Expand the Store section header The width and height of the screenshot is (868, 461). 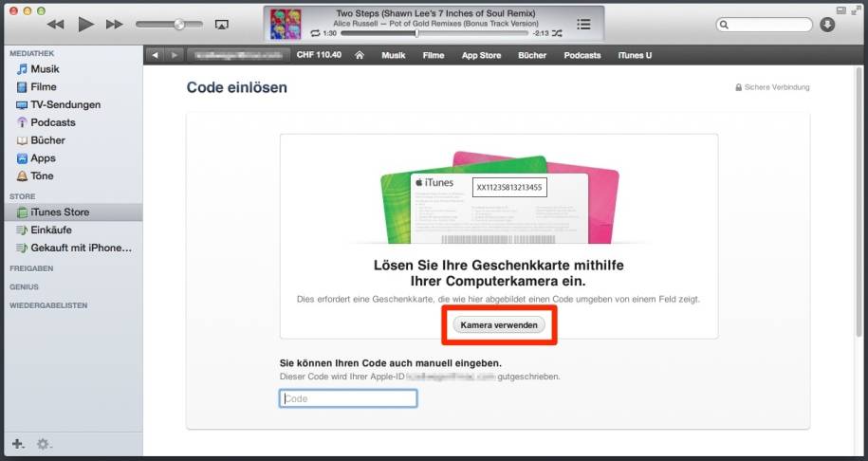coord(22,196)
